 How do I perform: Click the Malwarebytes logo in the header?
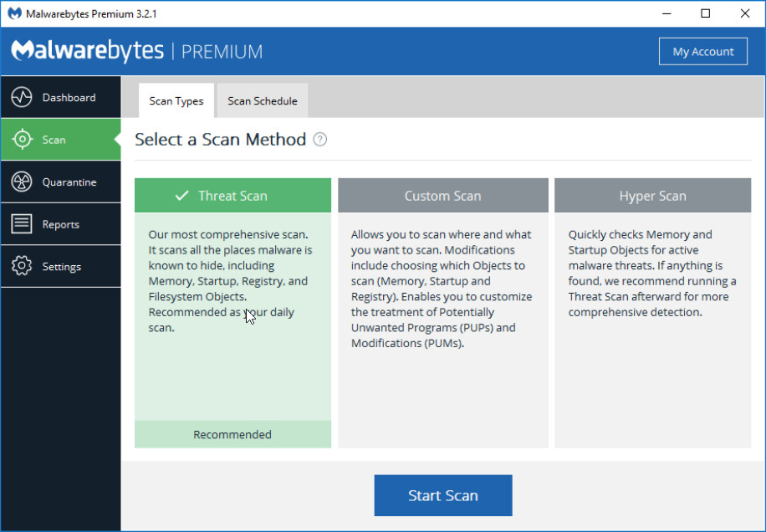pos(136,51)
